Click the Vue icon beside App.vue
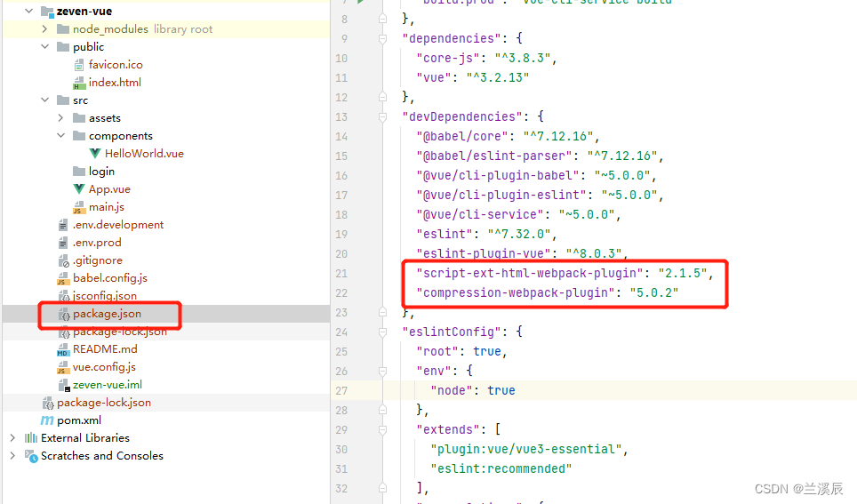857x504 pixels. (79, 189)
